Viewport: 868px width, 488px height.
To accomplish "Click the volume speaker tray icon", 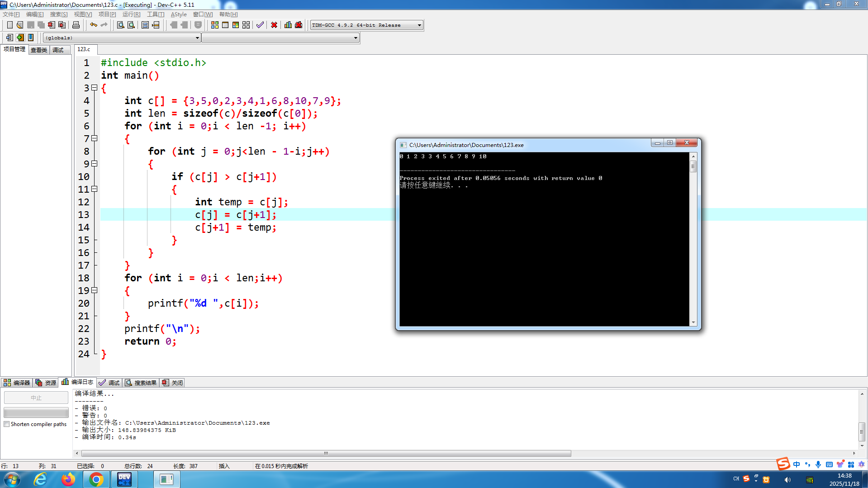I will point(787,480).
